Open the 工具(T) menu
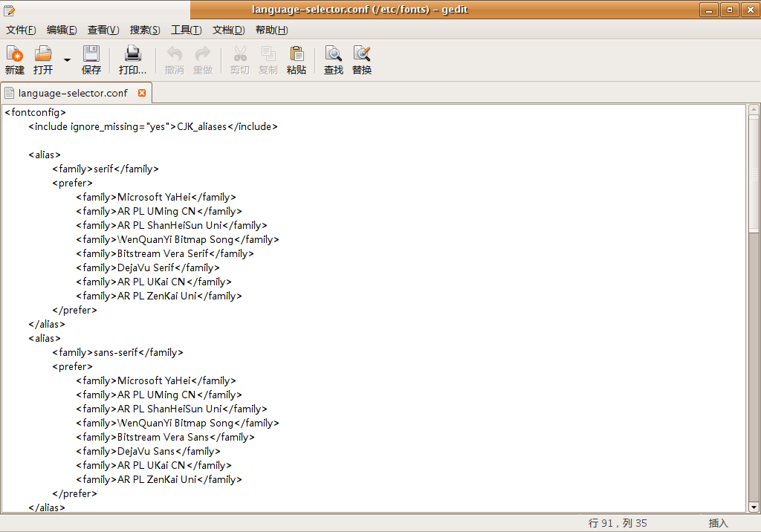 [x=187, y=30]
